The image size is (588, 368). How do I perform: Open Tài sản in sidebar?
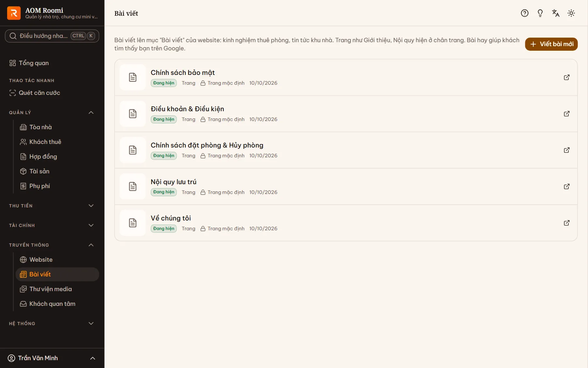click(57, 171)
